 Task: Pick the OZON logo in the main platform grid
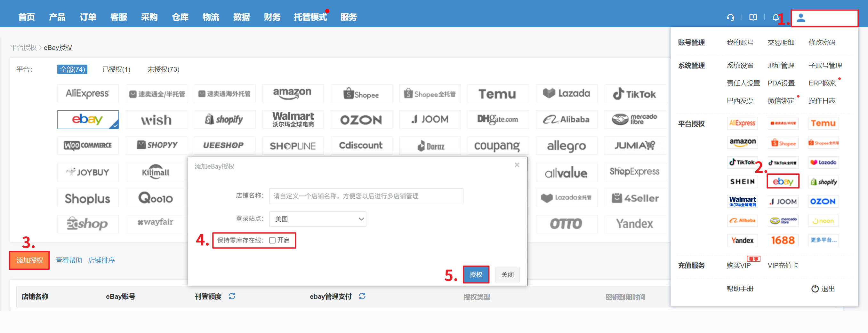(361, 120)
